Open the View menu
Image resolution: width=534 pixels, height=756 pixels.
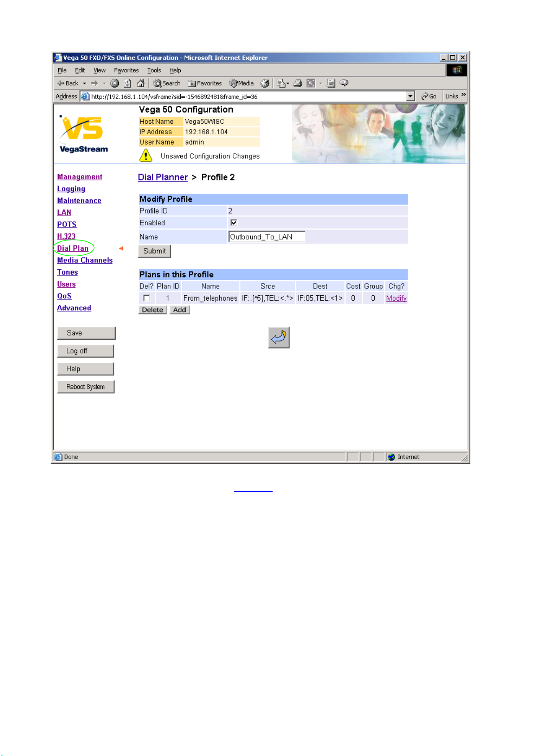click(100, 70)
